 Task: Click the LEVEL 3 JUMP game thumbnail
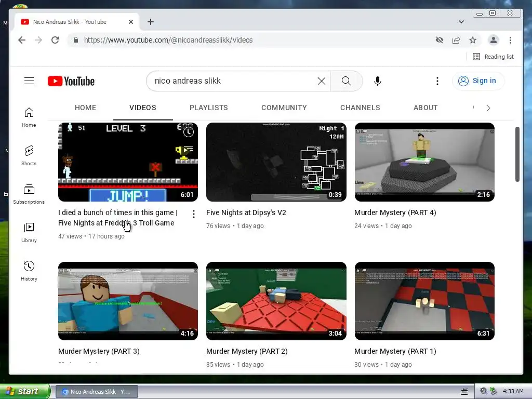click(128, 162)
